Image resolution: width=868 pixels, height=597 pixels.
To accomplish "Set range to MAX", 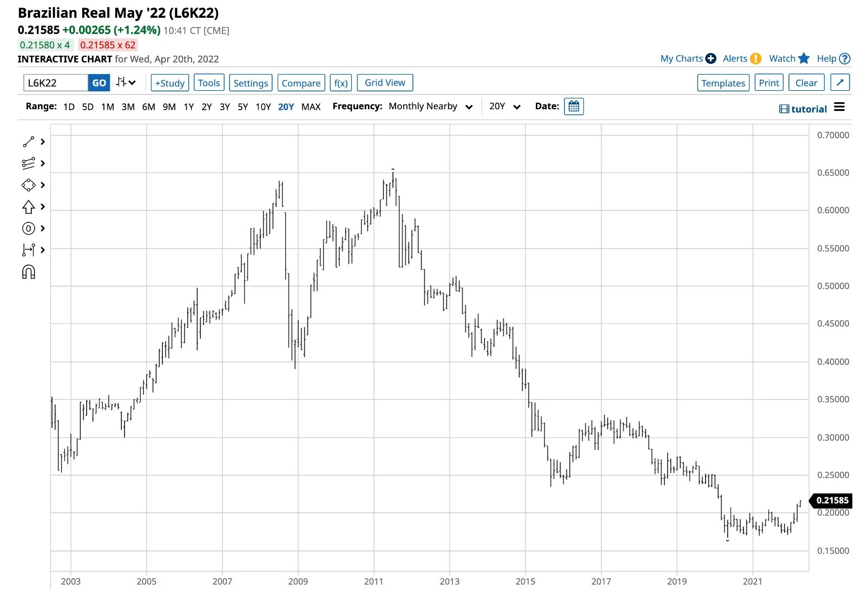I will click(x=311, y=107).
